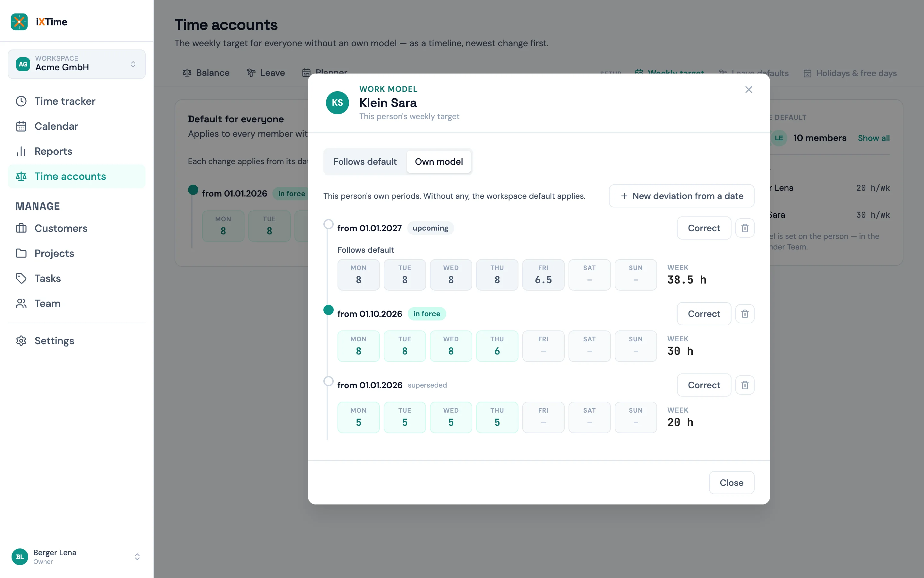Close the work model dialog with X

point(749,90)
